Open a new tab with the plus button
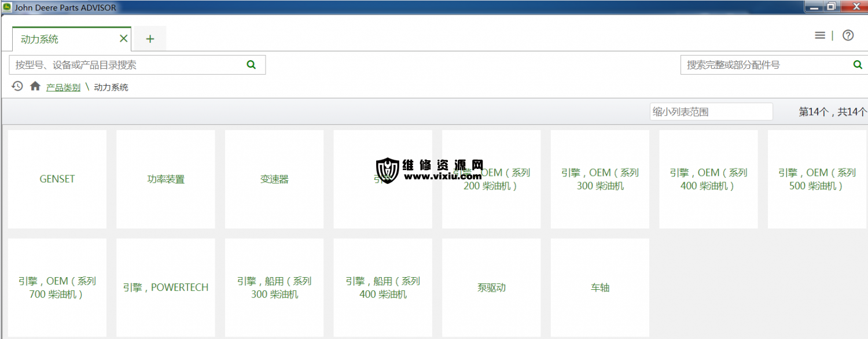 click(x=150, y=39)
